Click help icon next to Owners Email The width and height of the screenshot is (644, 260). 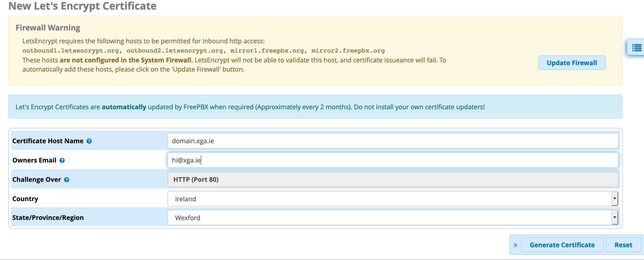(62, 160)
